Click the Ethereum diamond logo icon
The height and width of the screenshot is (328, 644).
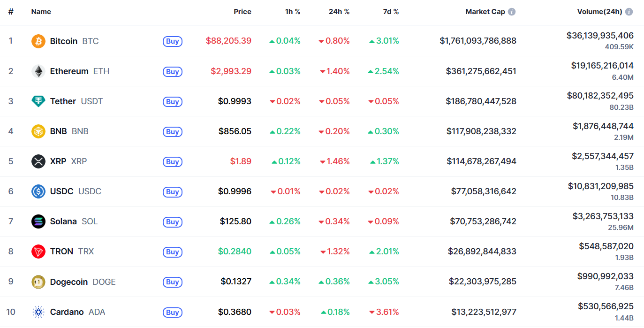pyautogui.click(x=38, y=71)
